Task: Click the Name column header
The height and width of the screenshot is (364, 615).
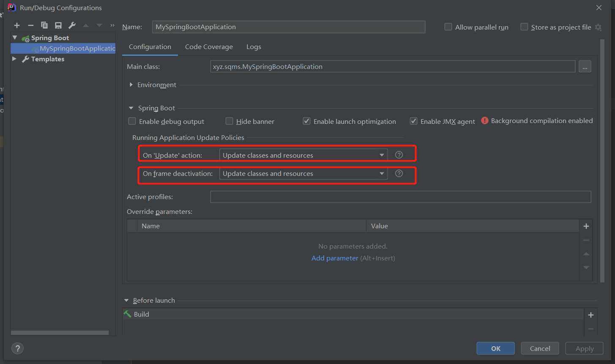Action: [x=251, y=226]
